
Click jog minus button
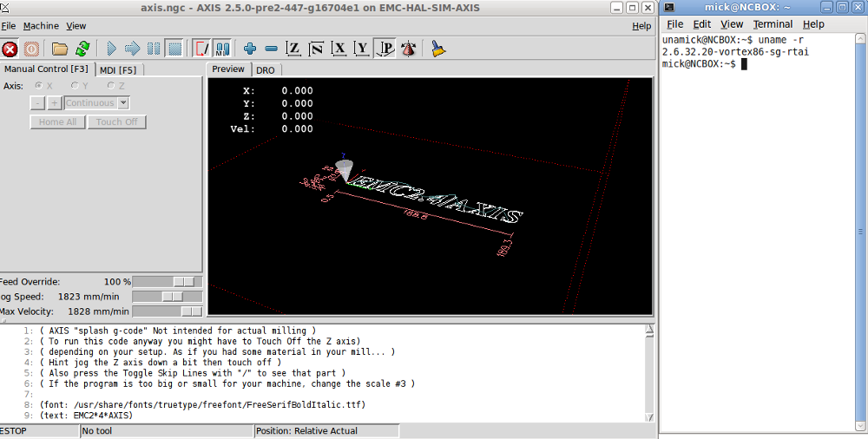click(37, 103)
